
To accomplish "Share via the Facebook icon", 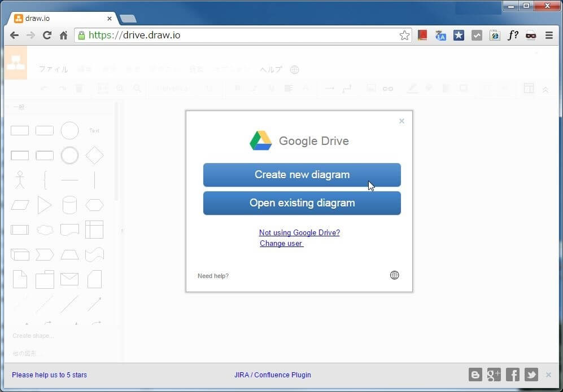I will [513, 375].
